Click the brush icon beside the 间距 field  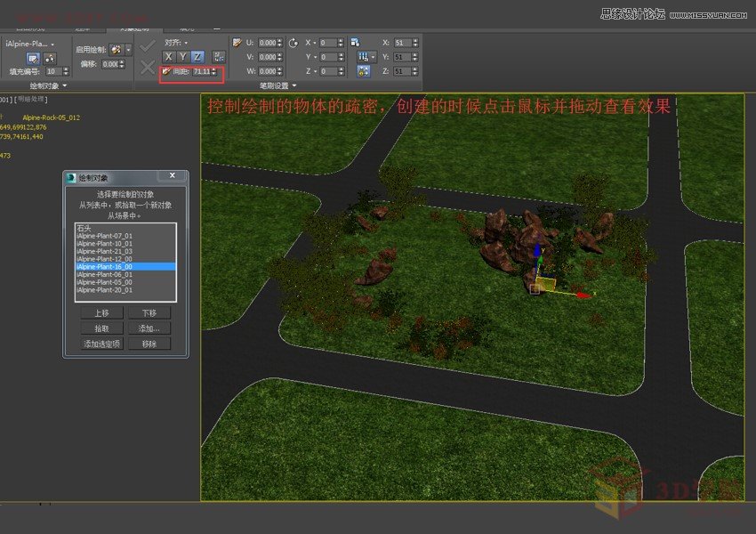click(165, 71)
